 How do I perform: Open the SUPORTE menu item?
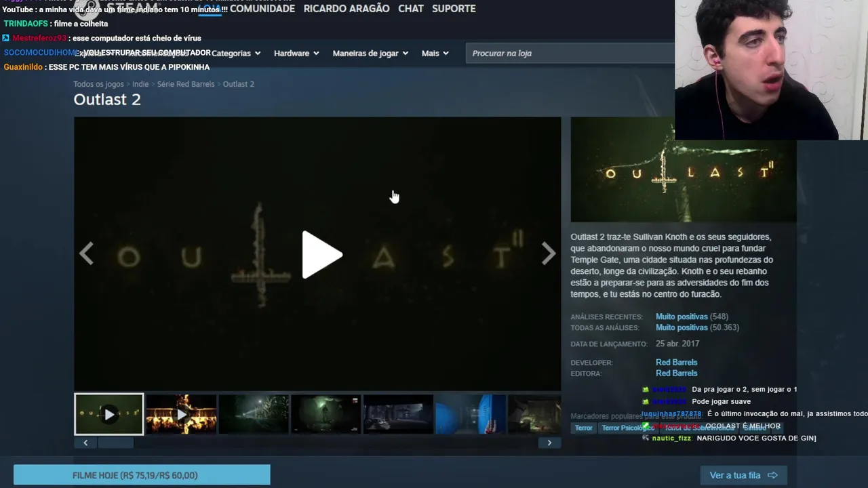click(x=454, y=9)
